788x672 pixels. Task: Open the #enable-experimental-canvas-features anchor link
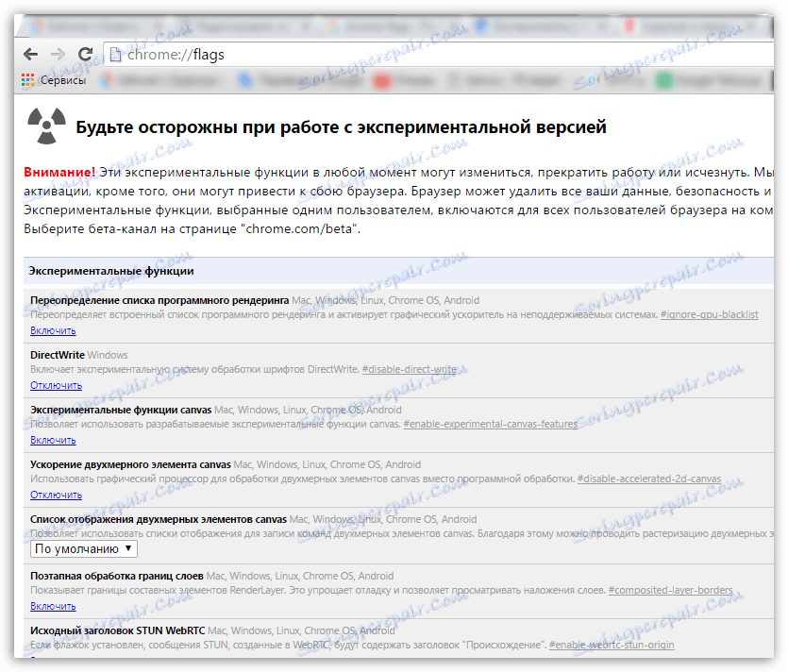pos(490,424)
